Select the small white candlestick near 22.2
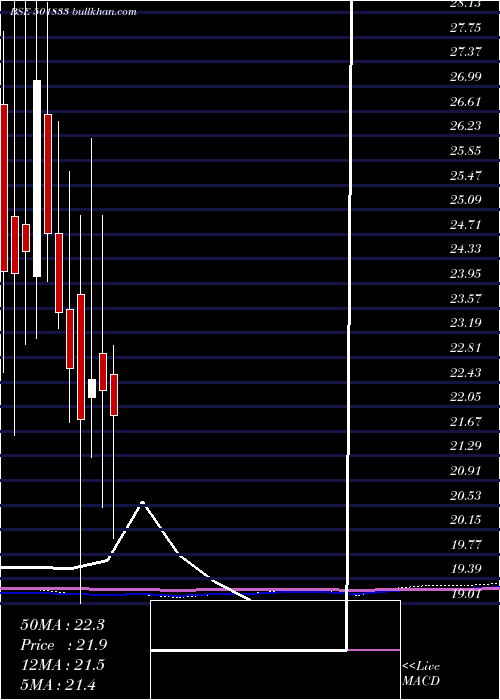The width and height of the screenshot is (500, 700). coord(92,388)
